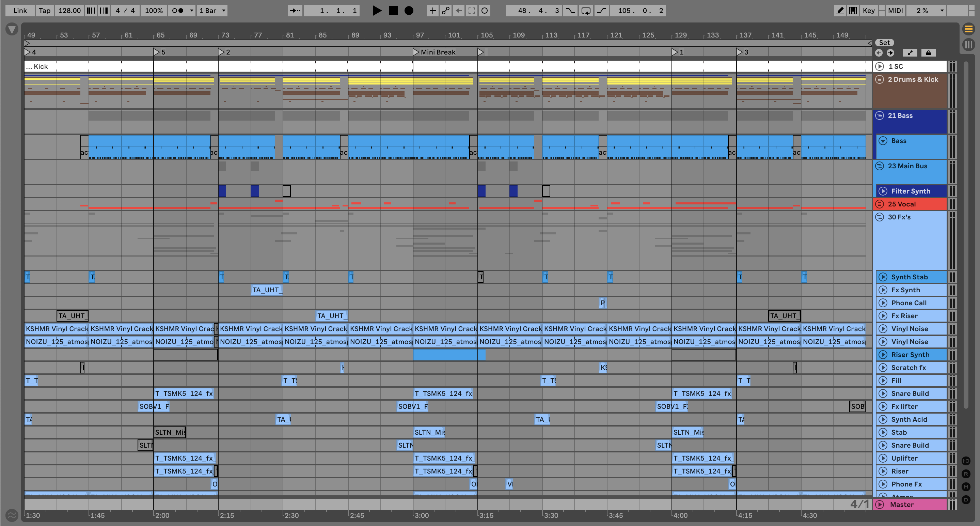Unfold the 2 Drums & Kick group
This screenshot has height=526, width=980.
(x=879, y=79)
